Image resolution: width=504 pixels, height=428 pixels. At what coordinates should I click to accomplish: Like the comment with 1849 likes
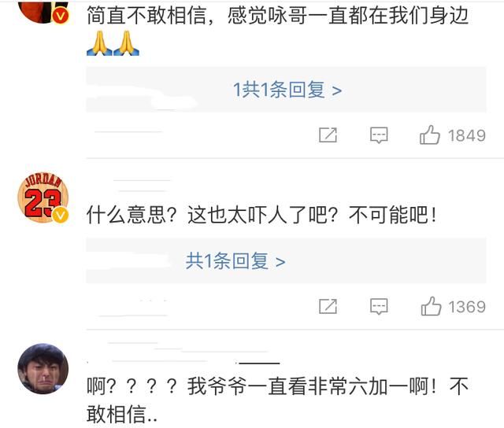(x=430, y=135)
